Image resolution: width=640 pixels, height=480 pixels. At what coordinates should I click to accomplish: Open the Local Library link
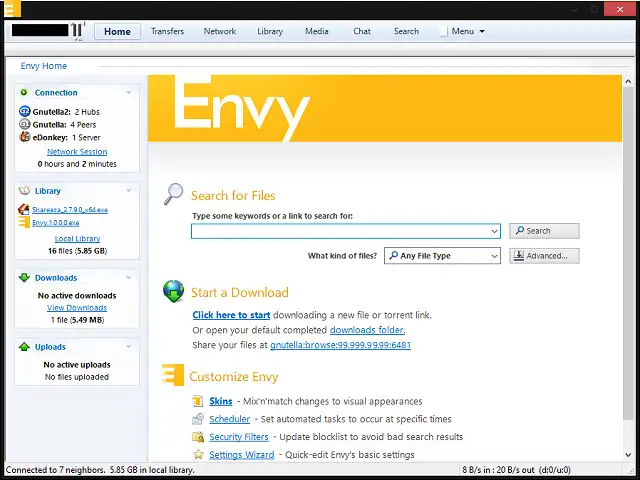(x=77, y=239)
